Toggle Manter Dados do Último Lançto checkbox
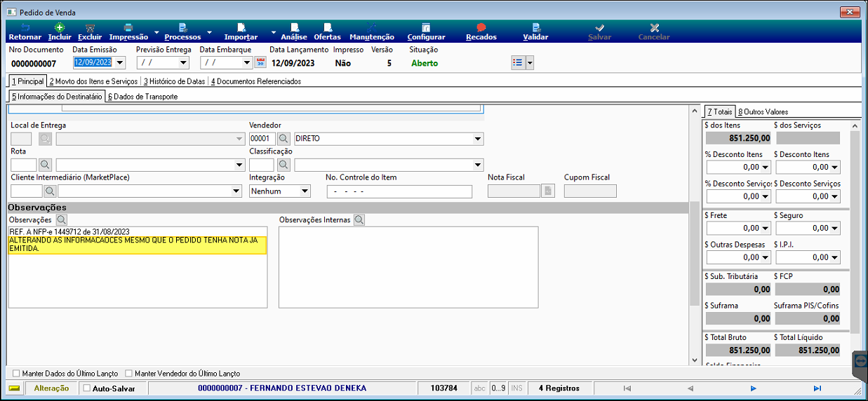Viewport: 868px width, 401px height. tap(16, 374)
